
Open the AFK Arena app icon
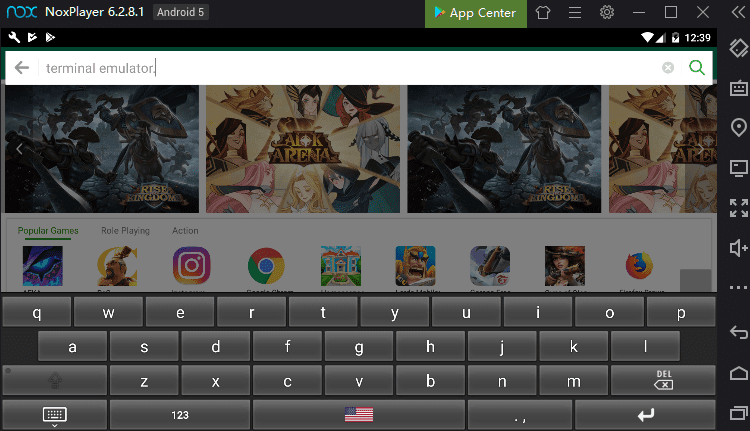[x=43, y=266]
